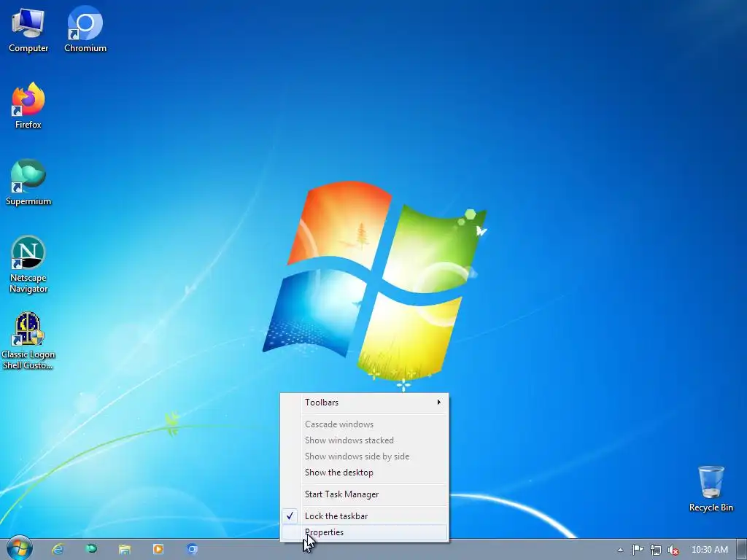This screenshot has height=560, width=747.
Task: Open the clock showing 10:30 AM
Action: click(x=710, y=550)
